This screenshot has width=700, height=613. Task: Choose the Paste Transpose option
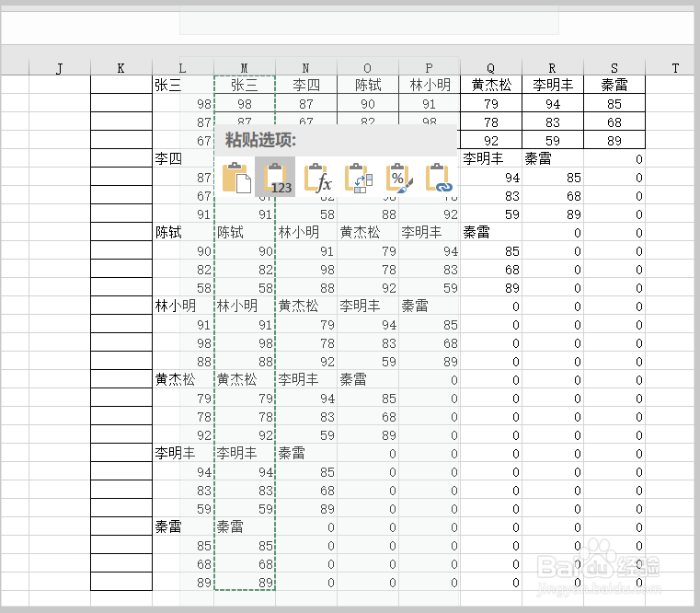click(x=358, y=178)
